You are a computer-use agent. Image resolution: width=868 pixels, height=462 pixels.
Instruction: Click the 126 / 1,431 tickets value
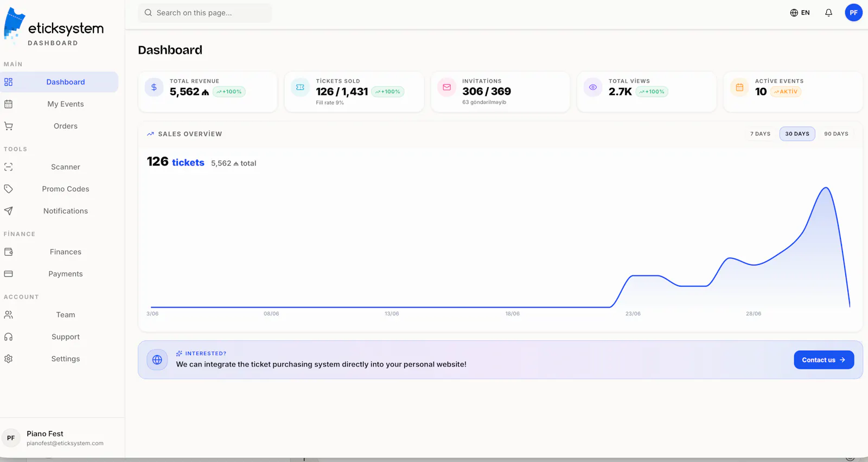coord(342,92)
